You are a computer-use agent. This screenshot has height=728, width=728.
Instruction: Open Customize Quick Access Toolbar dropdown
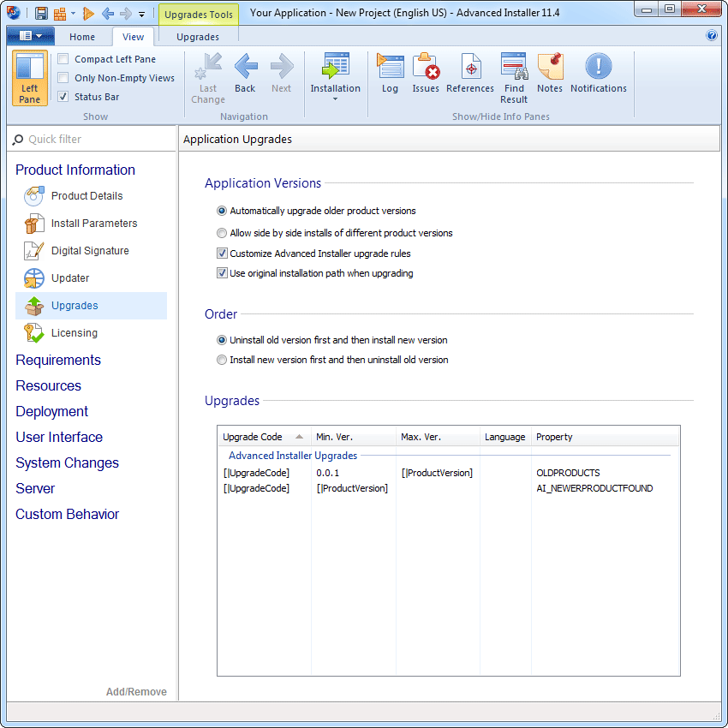coord(141,15)
